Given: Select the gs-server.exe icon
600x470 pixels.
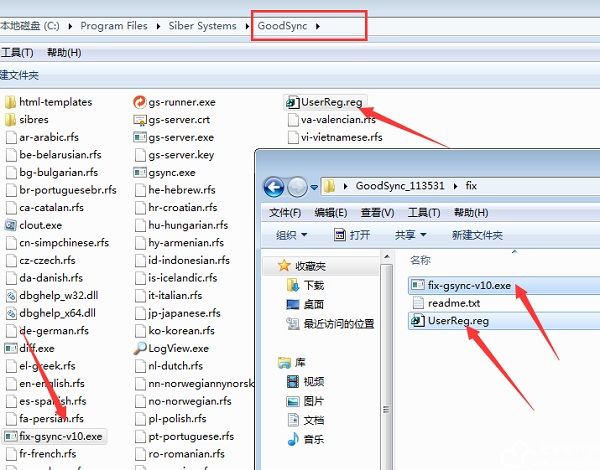Looking at the screenshot, I should coord(140,137).
